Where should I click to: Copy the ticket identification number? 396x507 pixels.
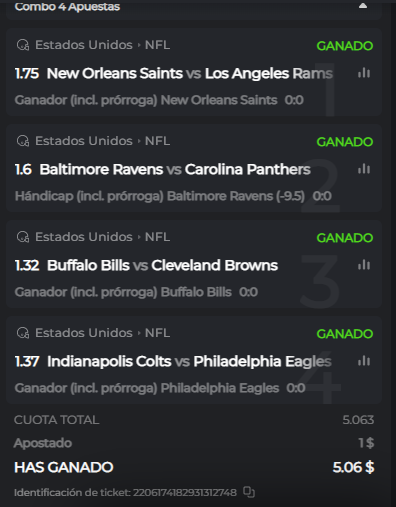coord(249,492)
